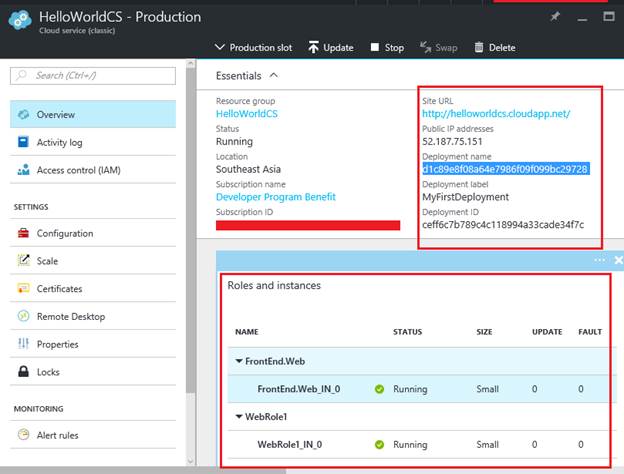Click the UPDATE column header
The height and width of the screenshot is (474, 624).
point(547,332)
